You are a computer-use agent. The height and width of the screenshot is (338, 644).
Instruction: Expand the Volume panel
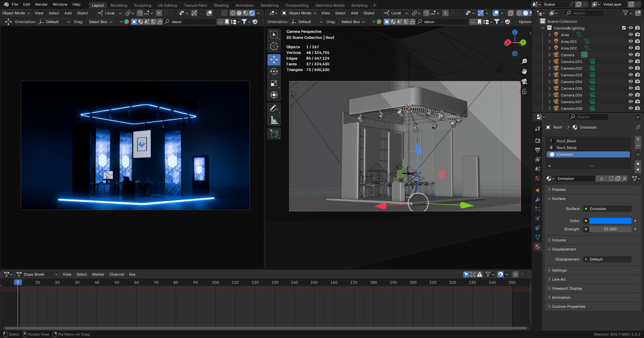click(559, 240)
